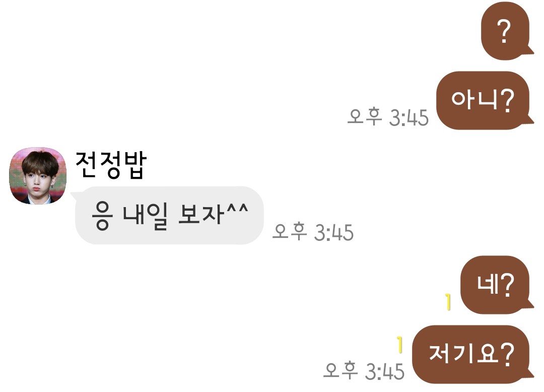Click the yellow unread count next to "저기요?"
Image resolution: width=544 pixels, height=392 pixels.
click(400, 345)
